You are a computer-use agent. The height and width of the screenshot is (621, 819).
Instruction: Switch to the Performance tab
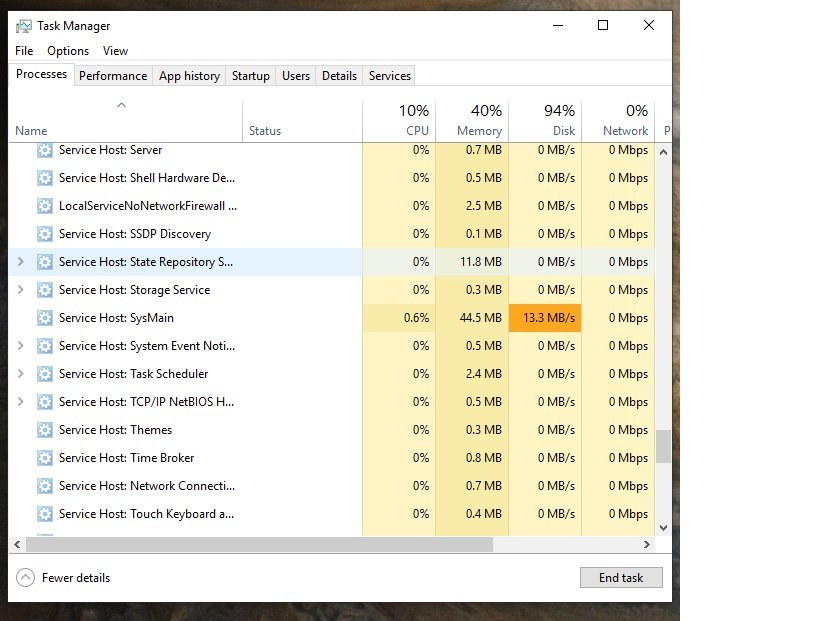(113, 76)
